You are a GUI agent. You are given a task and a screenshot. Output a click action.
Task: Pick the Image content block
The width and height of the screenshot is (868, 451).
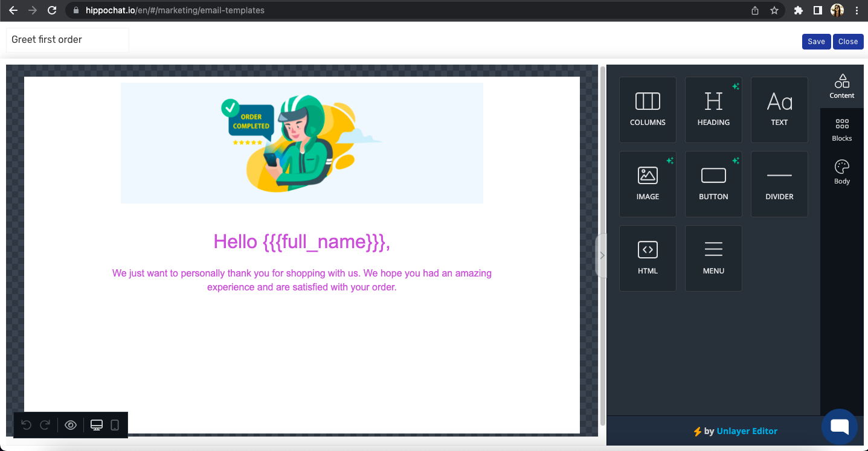click(x=648, y=184)
